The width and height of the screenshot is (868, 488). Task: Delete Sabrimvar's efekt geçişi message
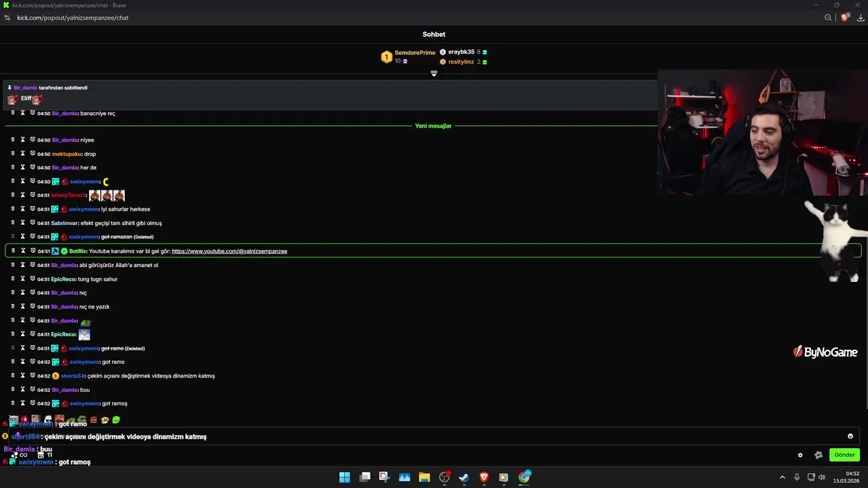pos(12,222)
